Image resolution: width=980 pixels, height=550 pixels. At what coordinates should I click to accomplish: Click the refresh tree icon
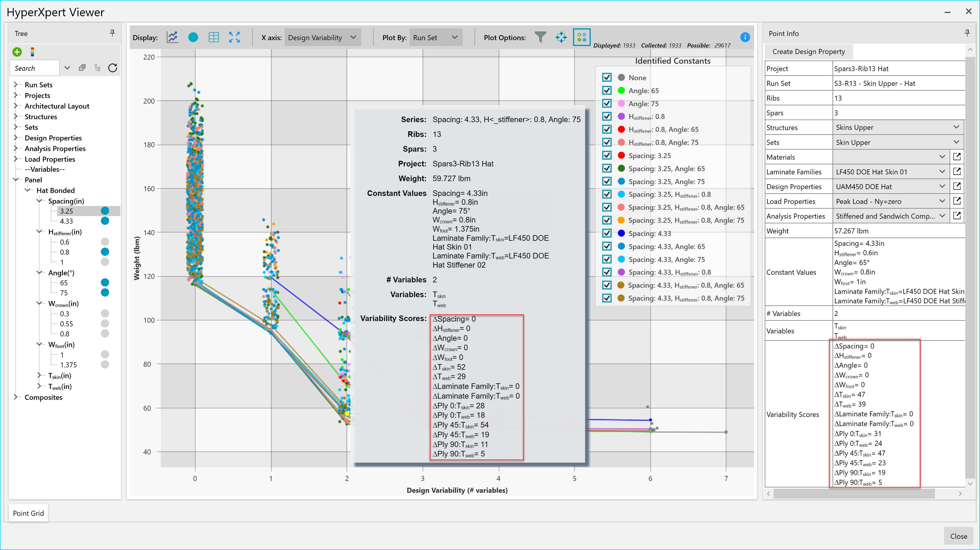tap(113, 68)
